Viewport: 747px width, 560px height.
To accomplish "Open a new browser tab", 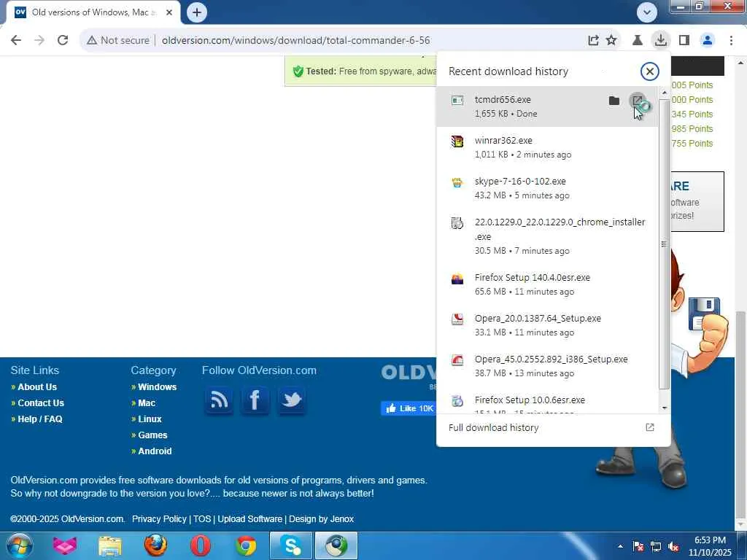I will tap(197, 12).
